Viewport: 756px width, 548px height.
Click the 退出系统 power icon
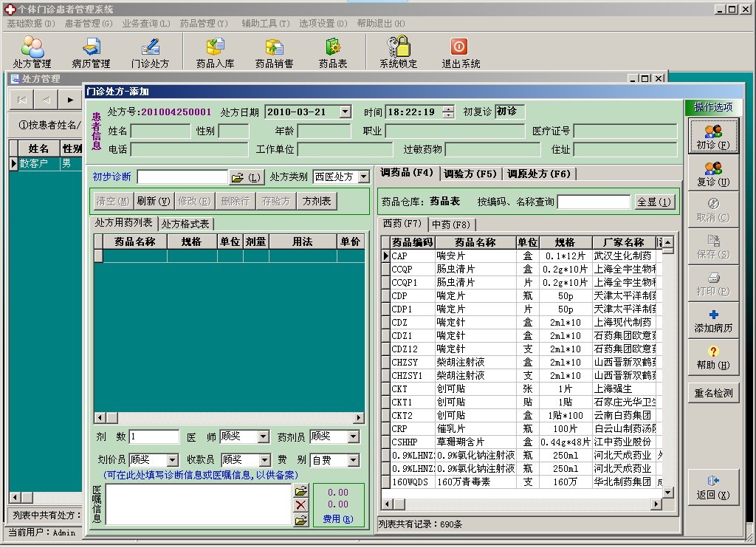tap(460, 52)
